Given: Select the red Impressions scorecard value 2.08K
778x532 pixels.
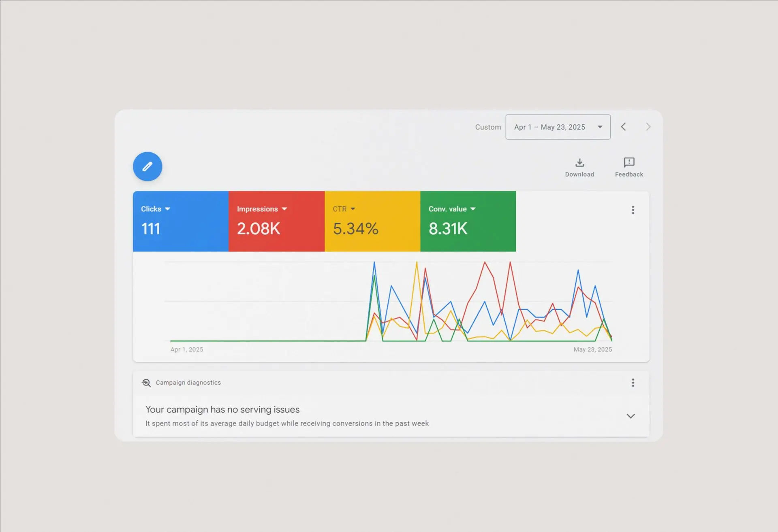Looking at the screenshot, I should coord(259,229).
